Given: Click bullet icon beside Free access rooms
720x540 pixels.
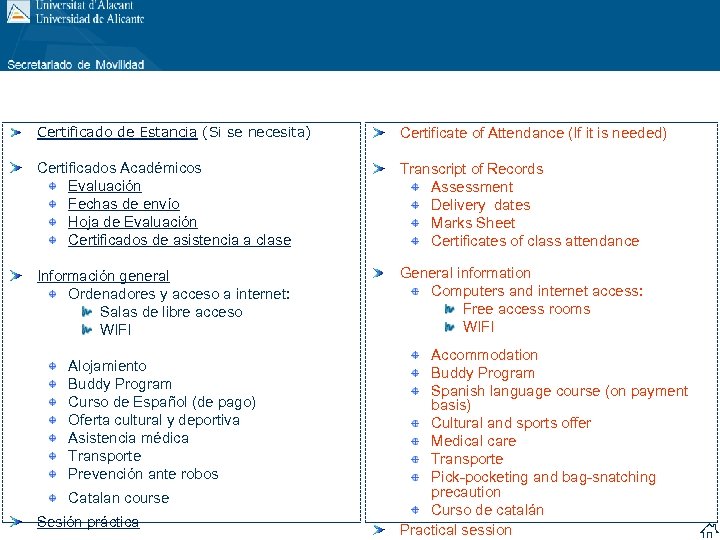Looking at the screenshot, I should point(450,309).
